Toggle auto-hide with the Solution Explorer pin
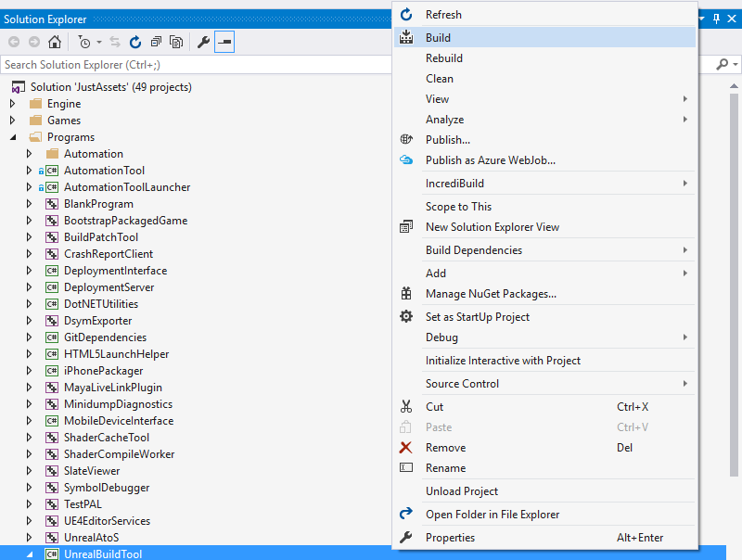 (715, 18)
